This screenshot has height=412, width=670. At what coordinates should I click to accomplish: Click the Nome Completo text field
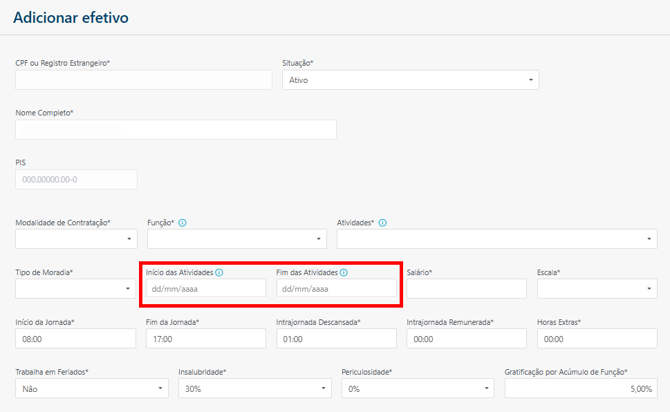176,129
